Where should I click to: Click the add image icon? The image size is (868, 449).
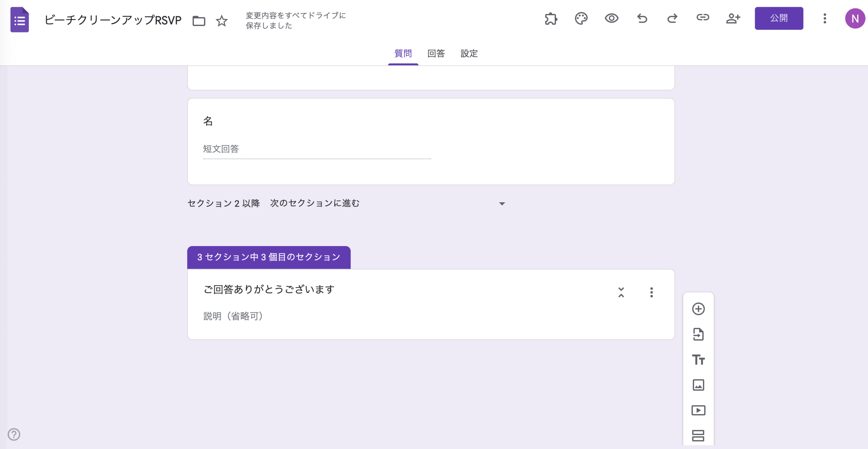[x=698, y=385]
